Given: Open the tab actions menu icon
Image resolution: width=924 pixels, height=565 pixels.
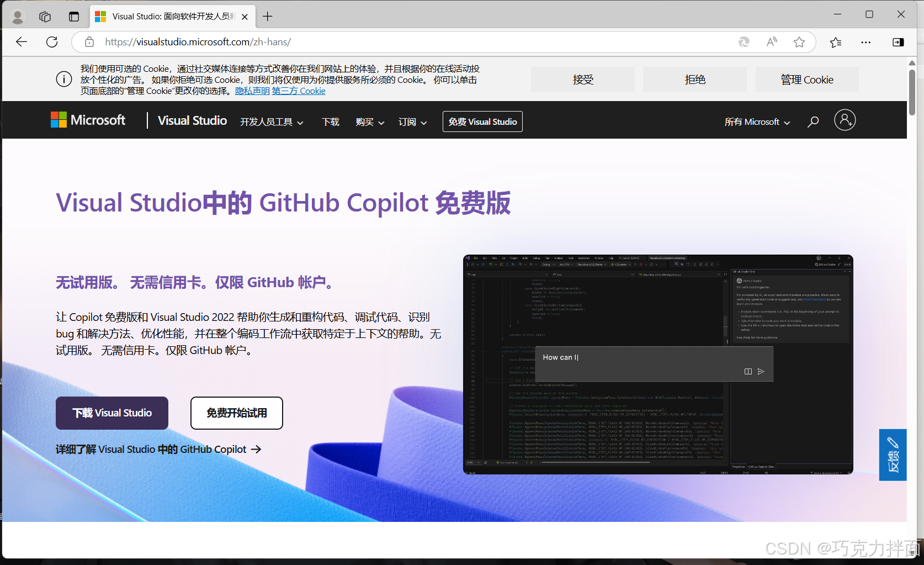Looking at the screenshot, I should 74,17.
